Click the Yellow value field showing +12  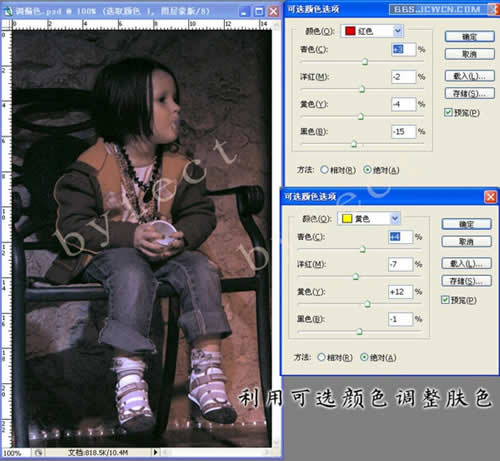click(400, 292)
